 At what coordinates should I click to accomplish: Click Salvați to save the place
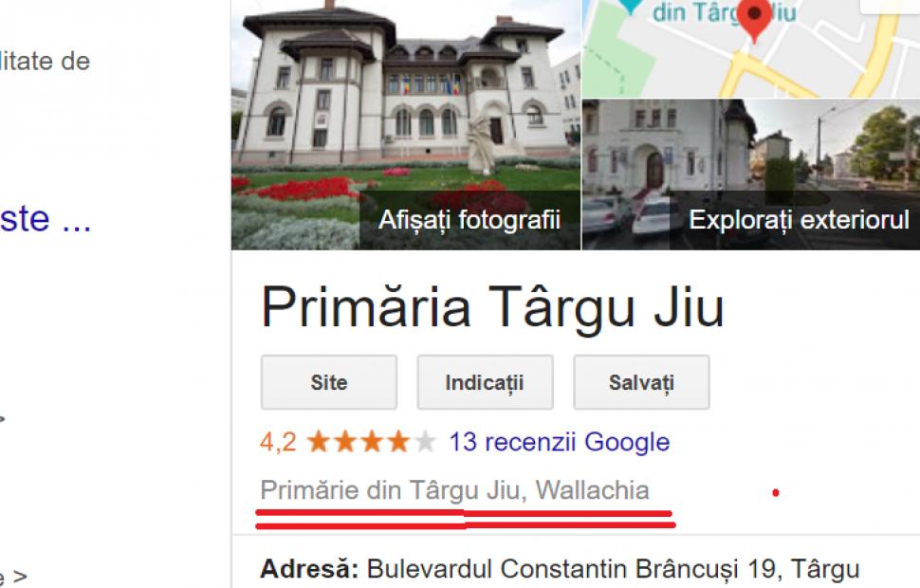pos(641,382)
